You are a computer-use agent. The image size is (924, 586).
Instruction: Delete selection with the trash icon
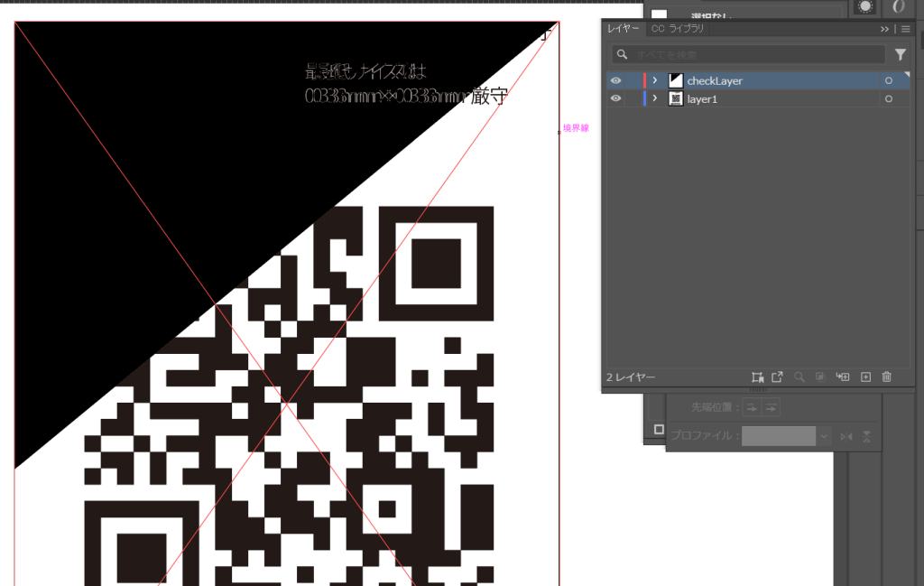click(x=887, y=377)
